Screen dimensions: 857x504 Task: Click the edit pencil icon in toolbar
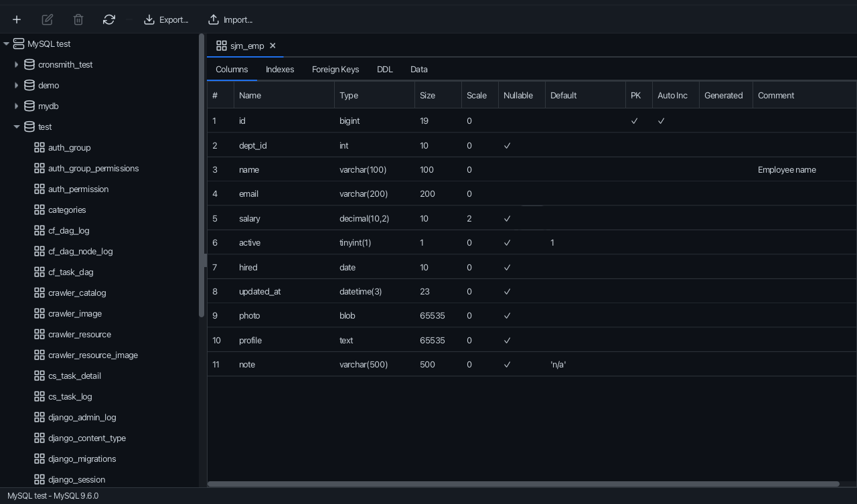[48, 20]
